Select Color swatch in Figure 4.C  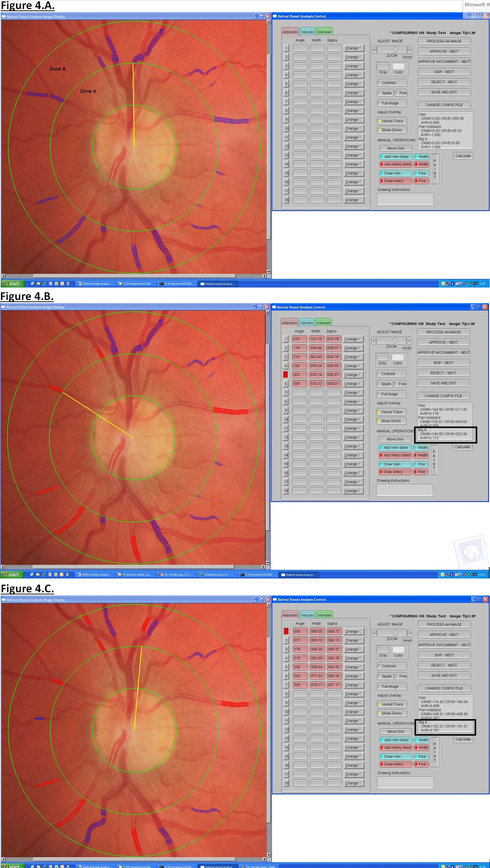click(398, 649)
